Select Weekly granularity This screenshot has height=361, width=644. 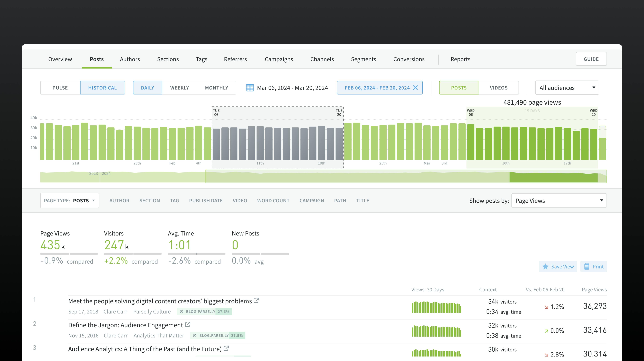pyautogui.click(x=180, y=88)
